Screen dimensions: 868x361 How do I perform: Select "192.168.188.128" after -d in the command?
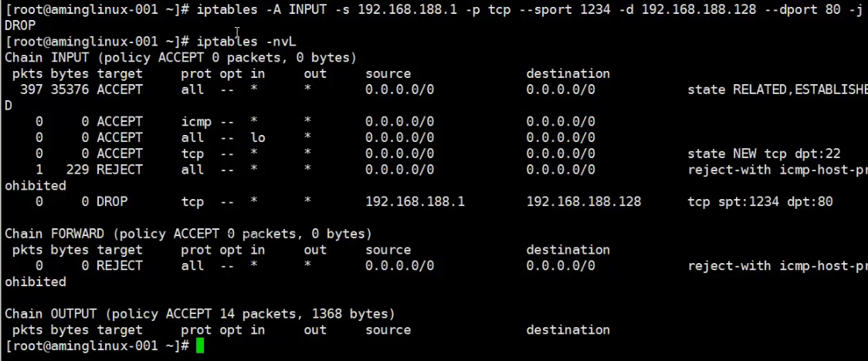pyautogui.click(x=699, y=9)
